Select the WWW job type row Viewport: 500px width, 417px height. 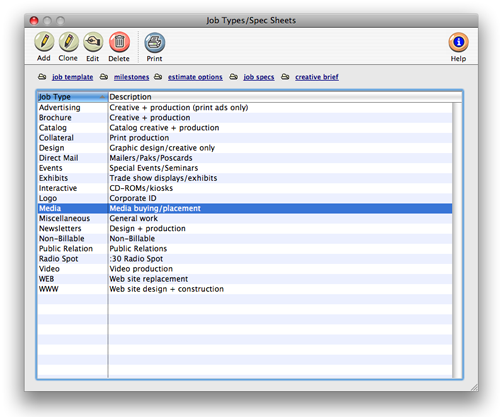pyautogui.click(x=245, y=289)
